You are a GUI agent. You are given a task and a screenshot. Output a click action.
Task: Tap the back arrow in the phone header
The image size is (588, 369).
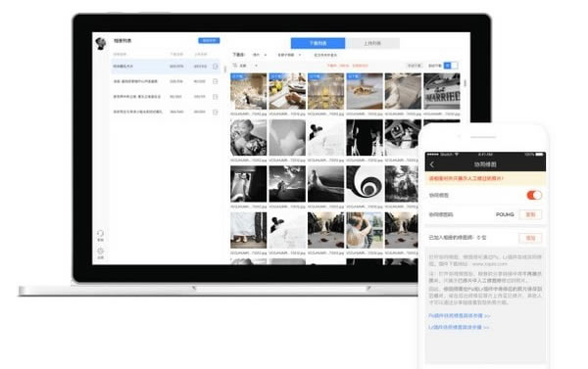pyautogui.click(x=432, y=164)
